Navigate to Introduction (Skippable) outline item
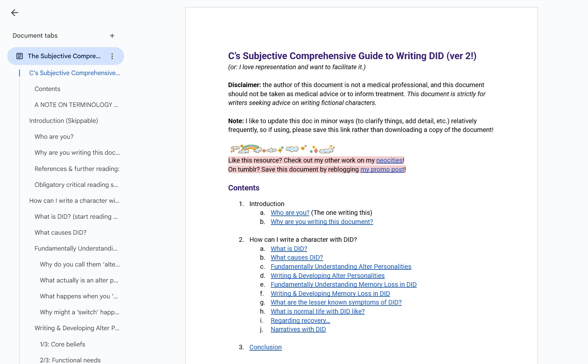 tap(63, 121)
